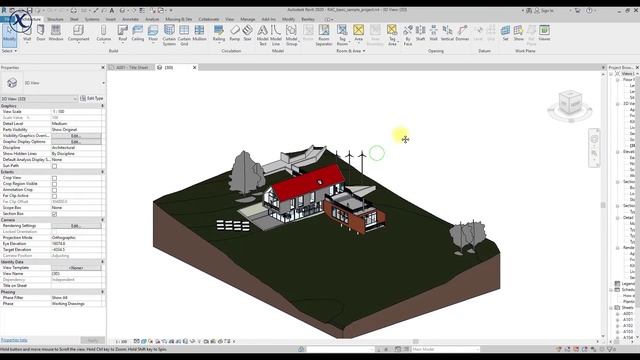
Task: Select the Wall tool in ribbon
Action: point(27,33)
